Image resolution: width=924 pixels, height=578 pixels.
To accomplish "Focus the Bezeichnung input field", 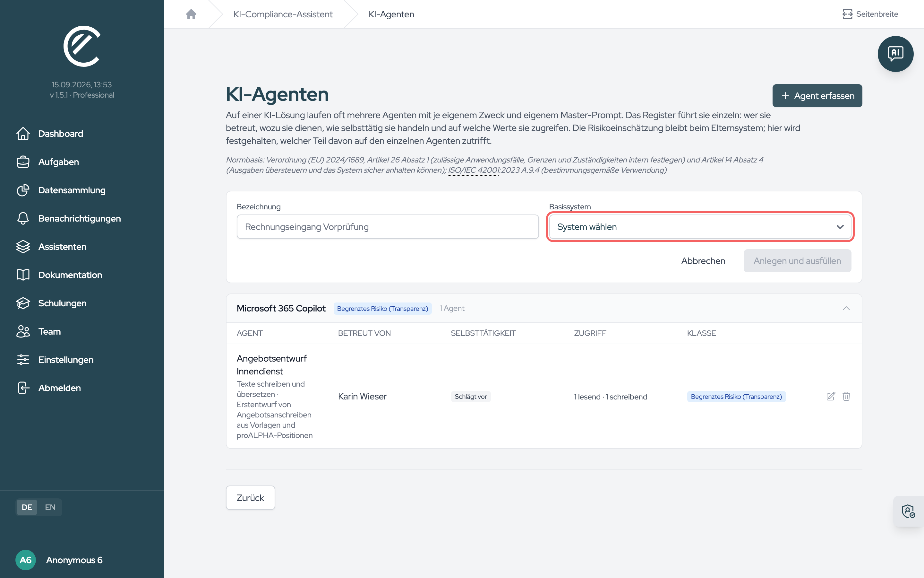I will [x=388, y=227].
